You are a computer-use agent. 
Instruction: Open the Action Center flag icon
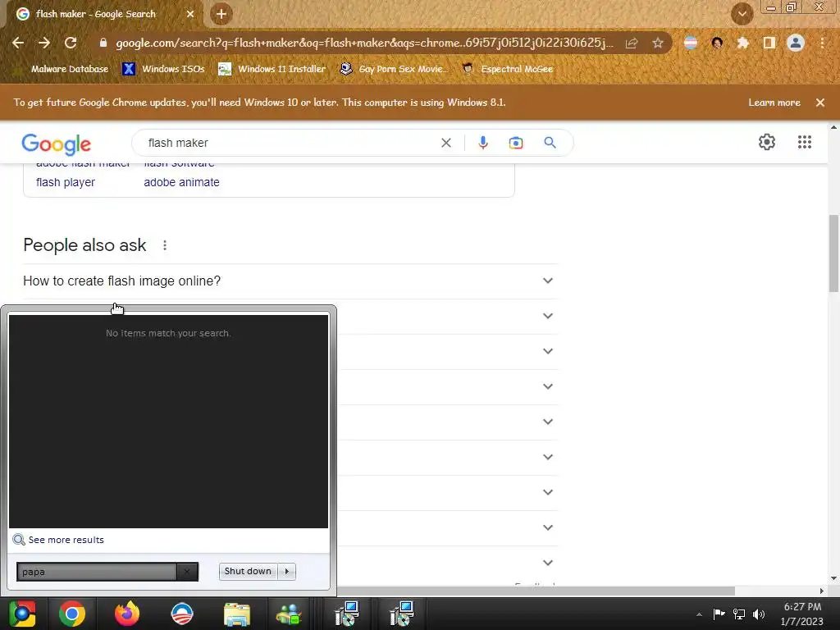719,614
